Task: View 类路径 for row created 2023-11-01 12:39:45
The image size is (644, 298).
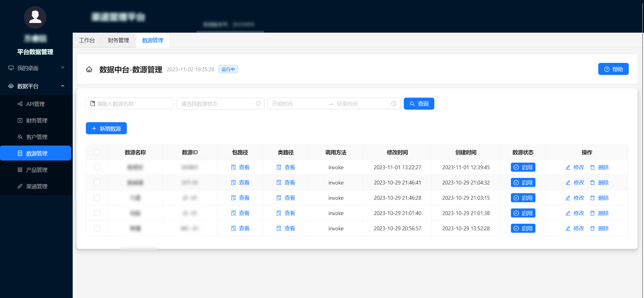Action: pos(286,167)
